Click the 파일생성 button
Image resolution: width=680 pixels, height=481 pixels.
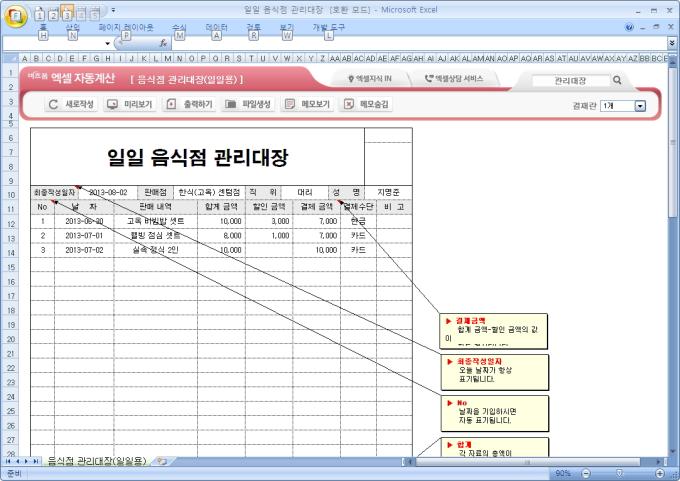tap(248, 104)
